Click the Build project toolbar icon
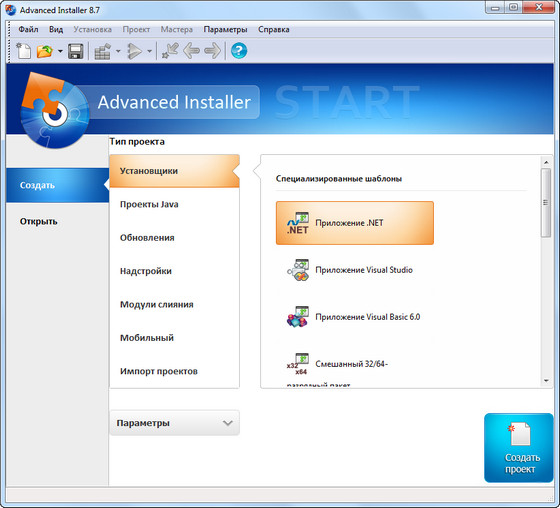Viewport: 560px width, 508px height. pyautogui.click(x=103, y=51)
